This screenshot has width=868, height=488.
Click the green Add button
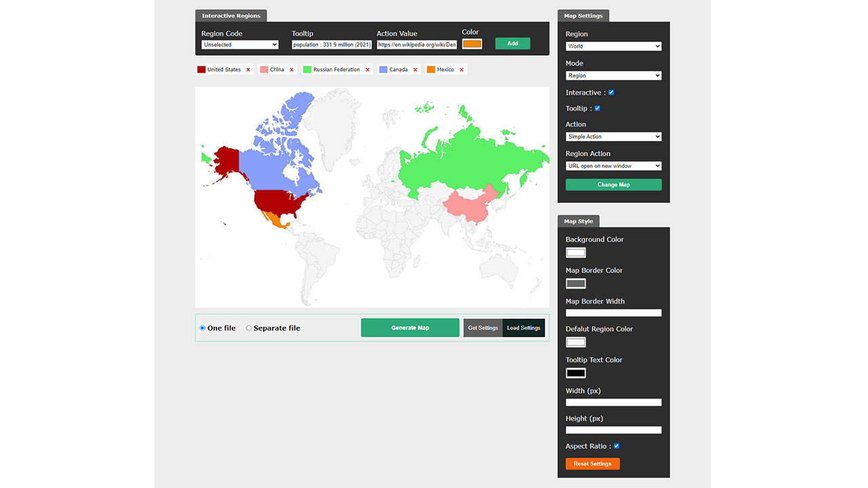(x=513, y=43)
